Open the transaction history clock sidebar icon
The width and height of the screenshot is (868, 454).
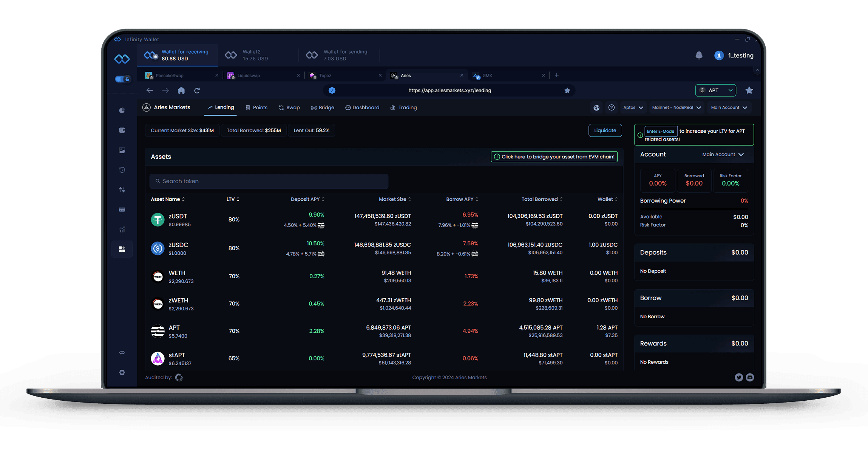tap(122, 170)
